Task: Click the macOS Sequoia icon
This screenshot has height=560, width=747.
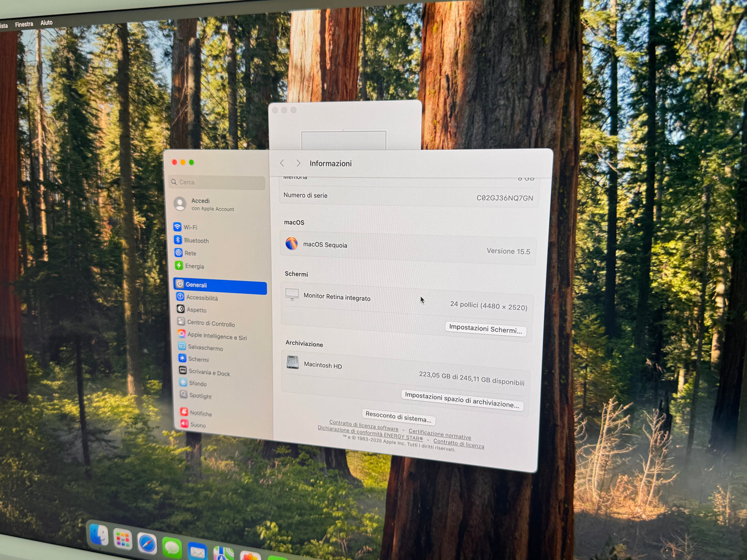Action: coord(292,243)
